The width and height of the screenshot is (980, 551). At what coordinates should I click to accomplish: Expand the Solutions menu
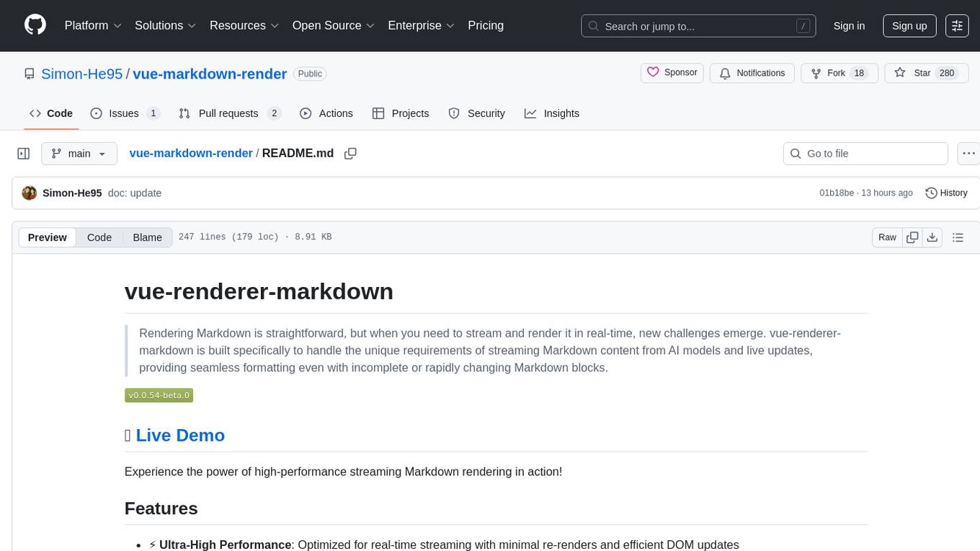pyautogui.click(x=166, y=25)
